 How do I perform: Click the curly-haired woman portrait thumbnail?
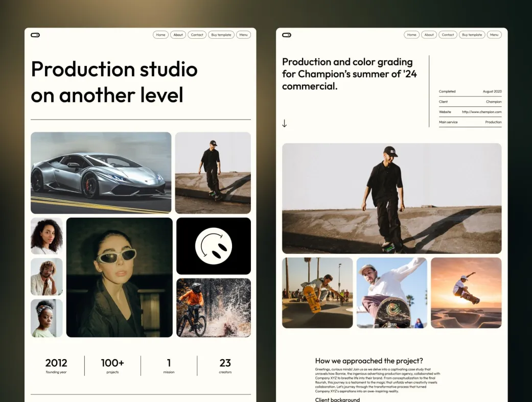click(47, 236)
